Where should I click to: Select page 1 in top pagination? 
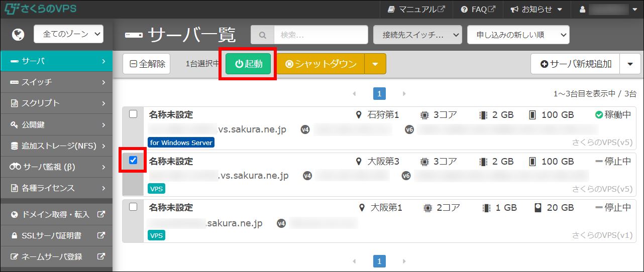(379, 94)
